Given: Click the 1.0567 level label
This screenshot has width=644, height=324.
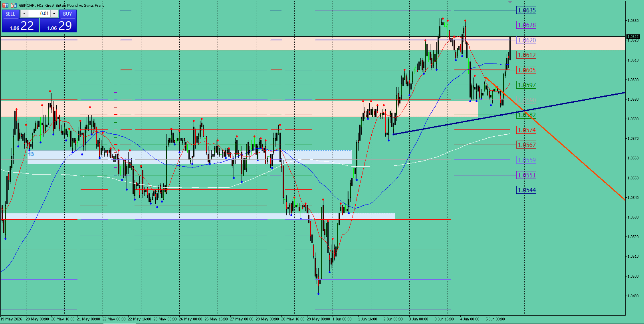Looking at the screenshot, I should pos(526,145).
